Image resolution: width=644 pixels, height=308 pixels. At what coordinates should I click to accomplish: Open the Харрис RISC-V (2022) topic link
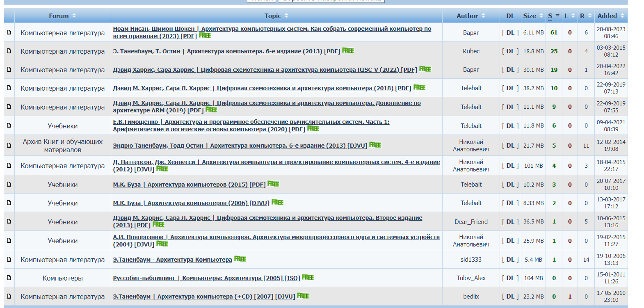(x=265, y=70)
